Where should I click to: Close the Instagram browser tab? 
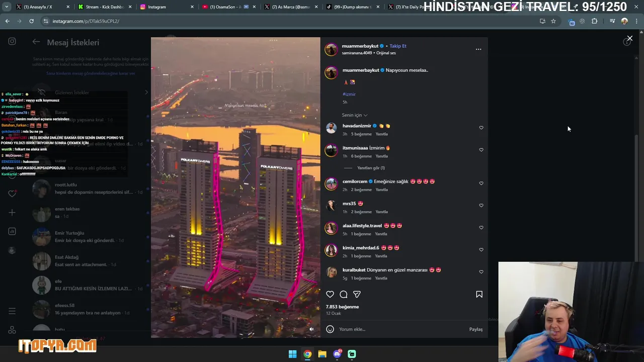(192, 7)
